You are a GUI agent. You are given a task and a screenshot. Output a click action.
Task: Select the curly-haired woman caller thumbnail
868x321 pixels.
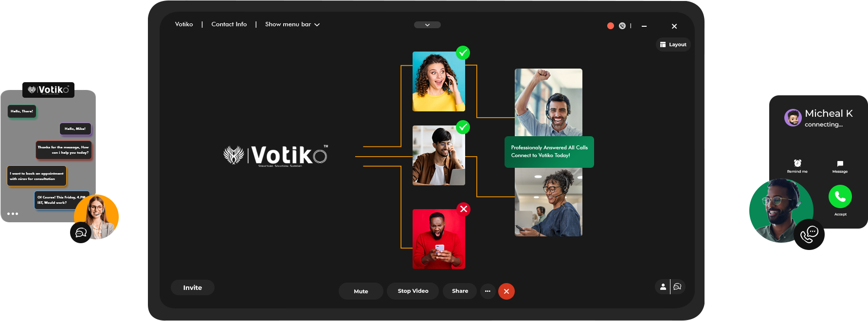[439, 82]
